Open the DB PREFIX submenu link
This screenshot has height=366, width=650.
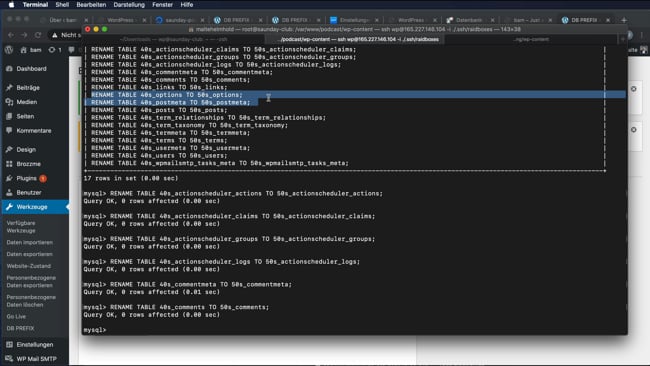[x=20, y=328]
